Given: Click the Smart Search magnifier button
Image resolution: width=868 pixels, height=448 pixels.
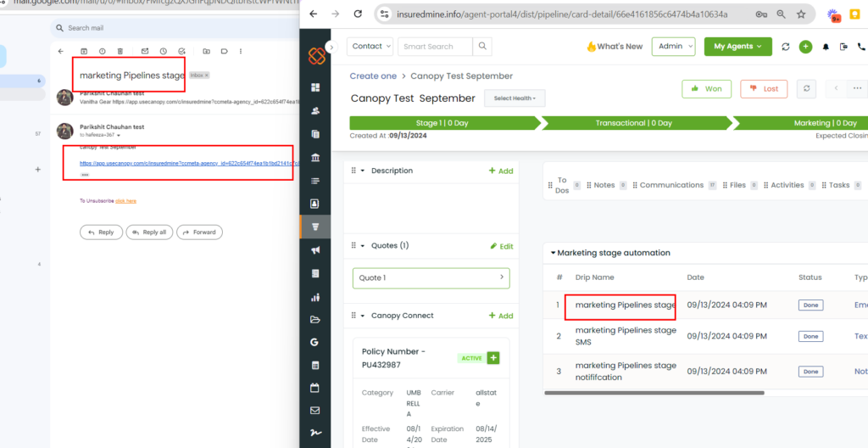Looking at the screenshot, I should (x=482, y=47).
